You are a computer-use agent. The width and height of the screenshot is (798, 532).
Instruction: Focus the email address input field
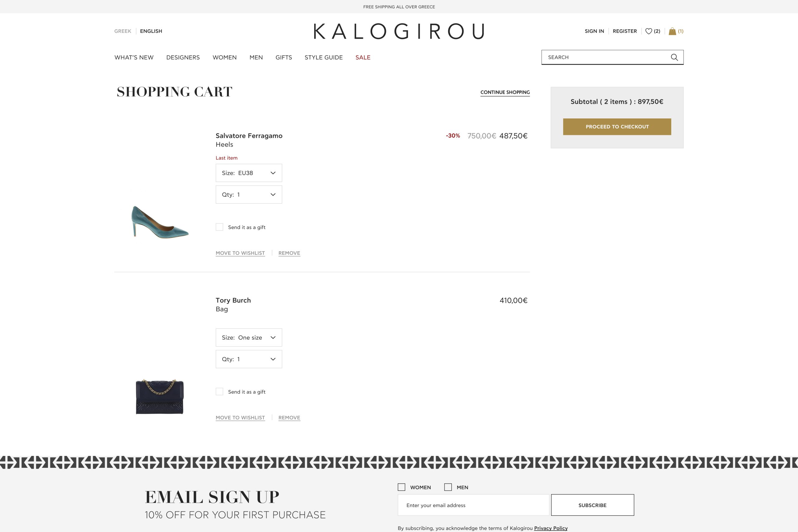click(x=473, y=505)
